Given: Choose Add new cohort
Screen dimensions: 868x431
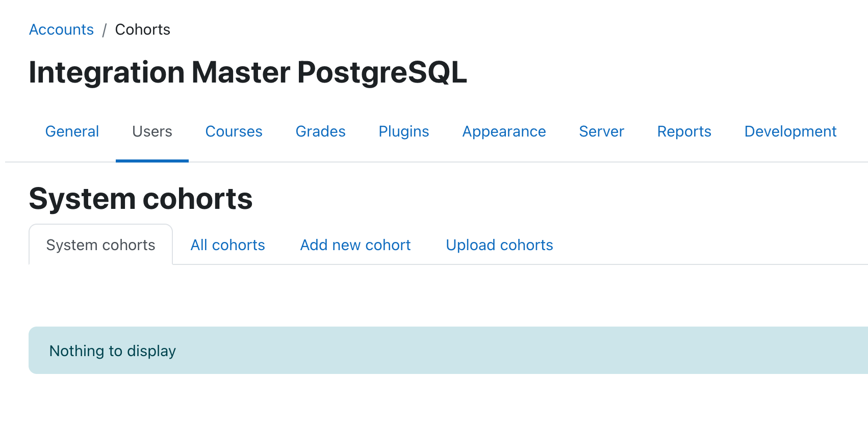Looking at the screenshot, I should coord(355,245).
